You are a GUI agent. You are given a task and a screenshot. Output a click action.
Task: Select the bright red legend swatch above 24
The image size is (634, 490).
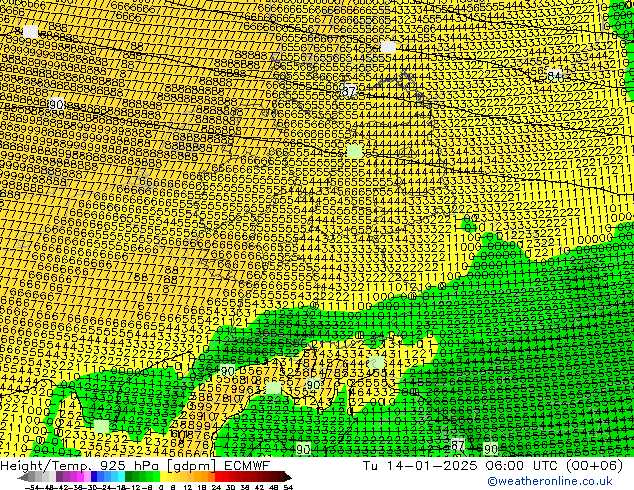[218, 477]
